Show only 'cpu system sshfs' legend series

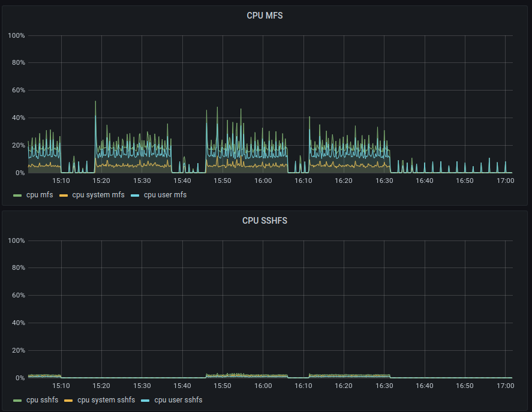(x=107, y=400)
